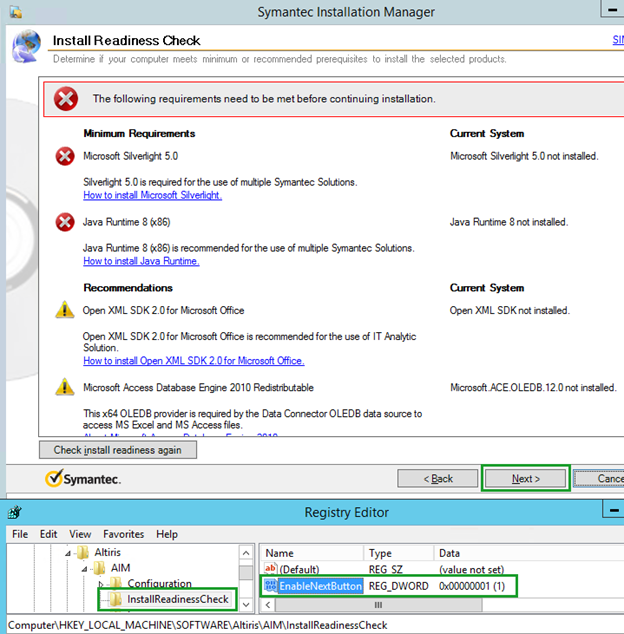Click Check install readiness again button

(x=118, y=450)
